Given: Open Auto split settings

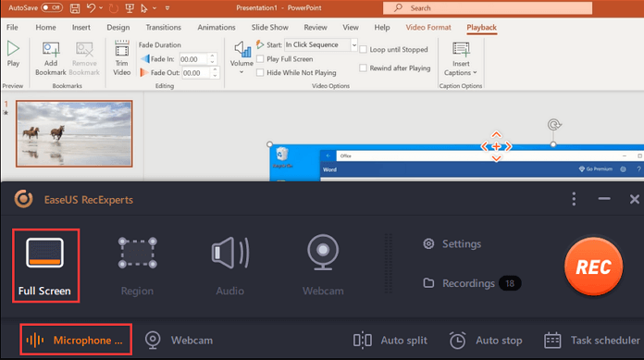Looking at the screenshot, I should (x=390, y=341).
